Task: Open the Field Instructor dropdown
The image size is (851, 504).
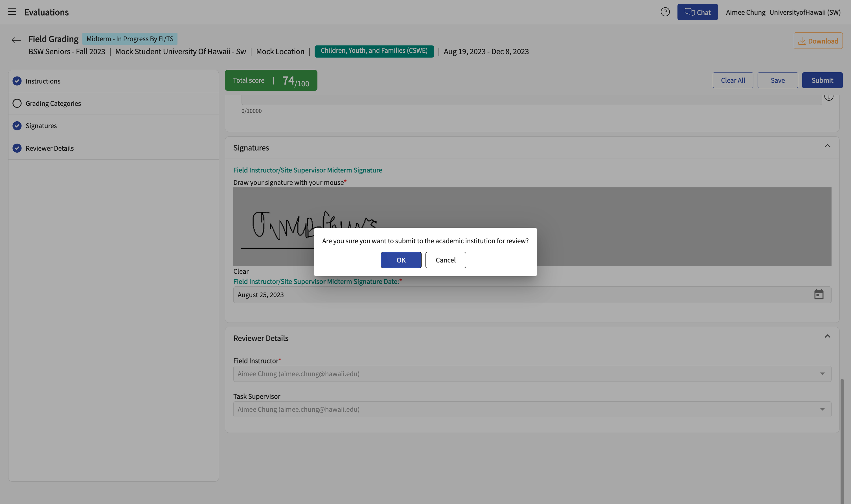Action: (x=532, y=374)
